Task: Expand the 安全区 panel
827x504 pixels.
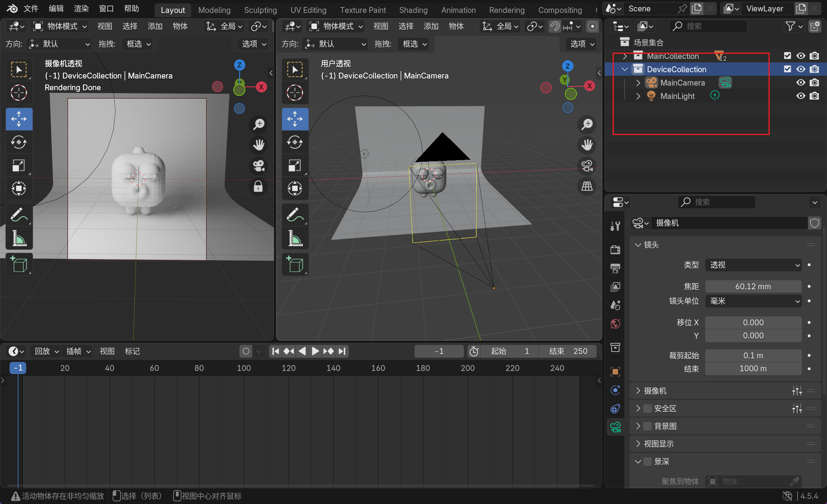Action: click(638, 409)
